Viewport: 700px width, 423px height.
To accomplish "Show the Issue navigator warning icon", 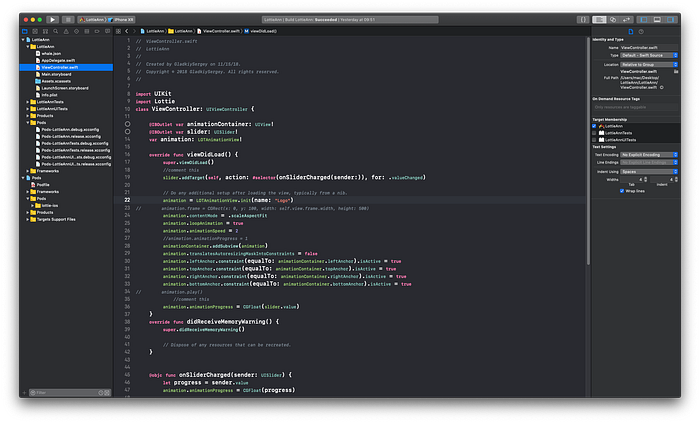I will (66, 31).
